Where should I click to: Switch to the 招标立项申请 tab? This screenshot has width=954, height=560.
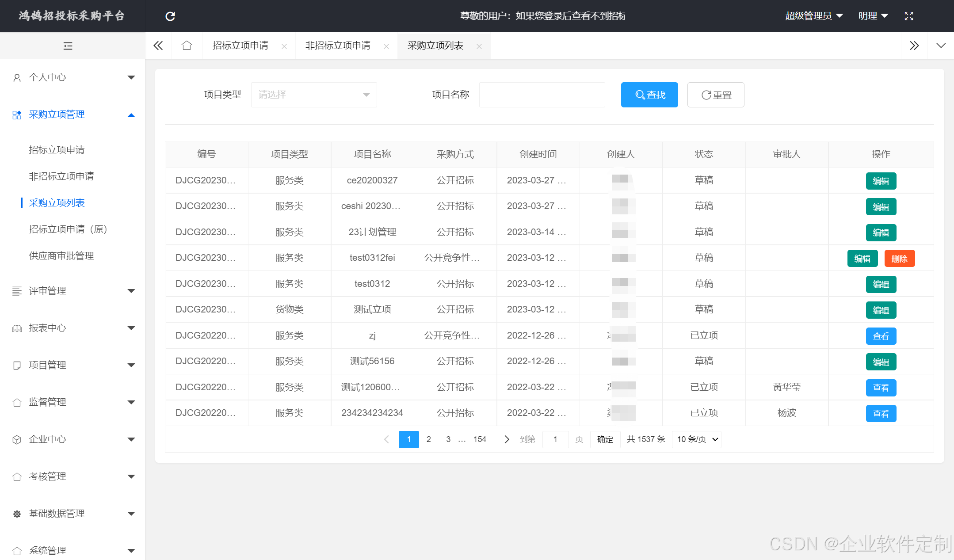pos(240,46)
